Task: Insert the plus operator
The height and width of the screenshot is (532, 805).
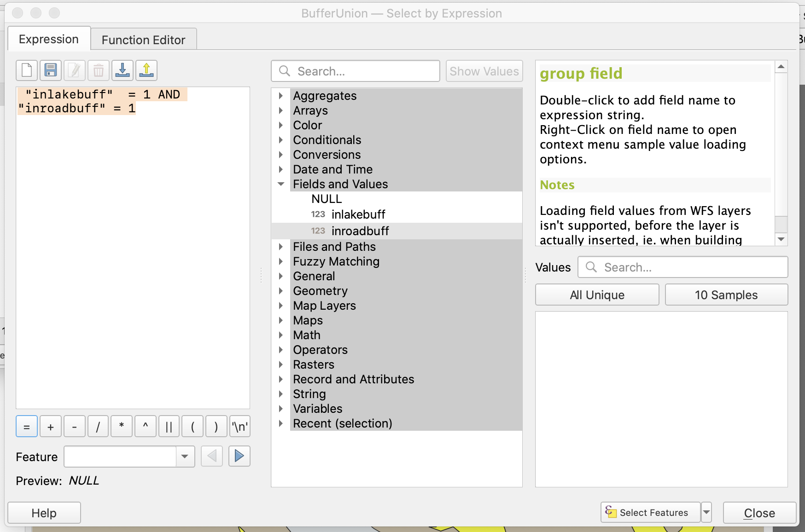Action: click(51, 427)
